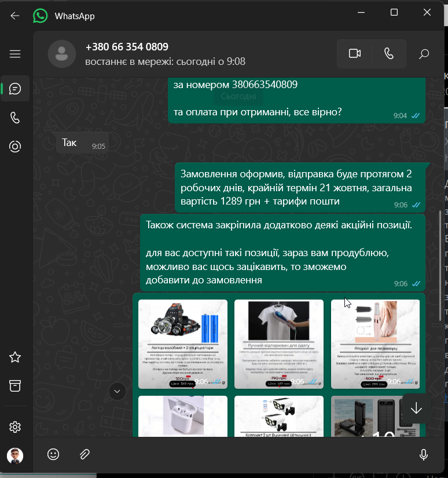Open the image album options chevron
Screen dimensions: 448x478
(x=117, y=391)
